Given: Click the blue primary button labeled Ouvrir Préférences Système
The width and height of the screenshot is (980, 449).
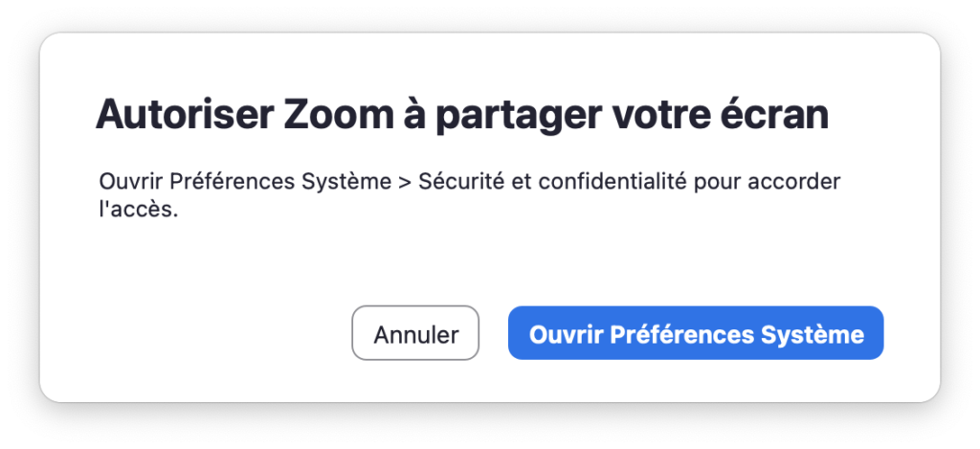Looking at the screenshot, I should (x=696, y=333).
